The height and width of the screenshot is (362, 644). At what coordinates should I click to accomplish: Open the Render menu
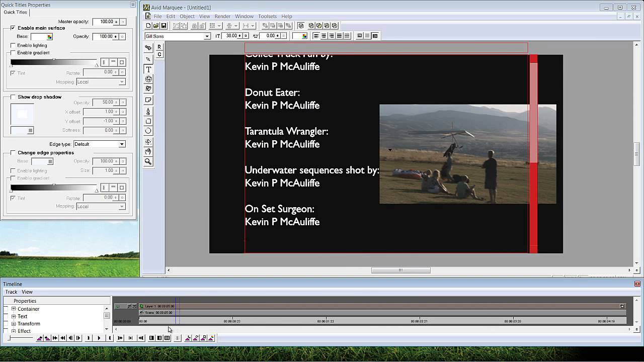(x=222, y=16)
